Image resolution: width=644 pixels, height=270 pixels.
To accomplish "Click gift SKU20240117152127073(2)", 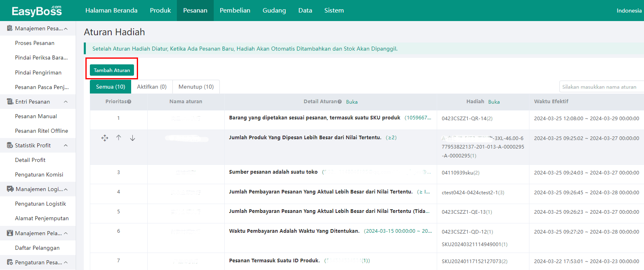I will click(474, 261).
